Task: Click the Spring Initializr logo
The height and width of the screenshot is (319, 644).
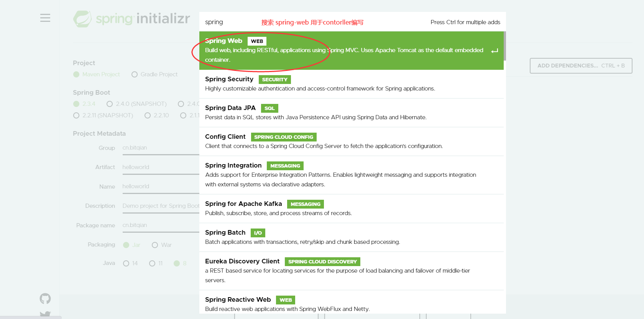Action: 131,18
